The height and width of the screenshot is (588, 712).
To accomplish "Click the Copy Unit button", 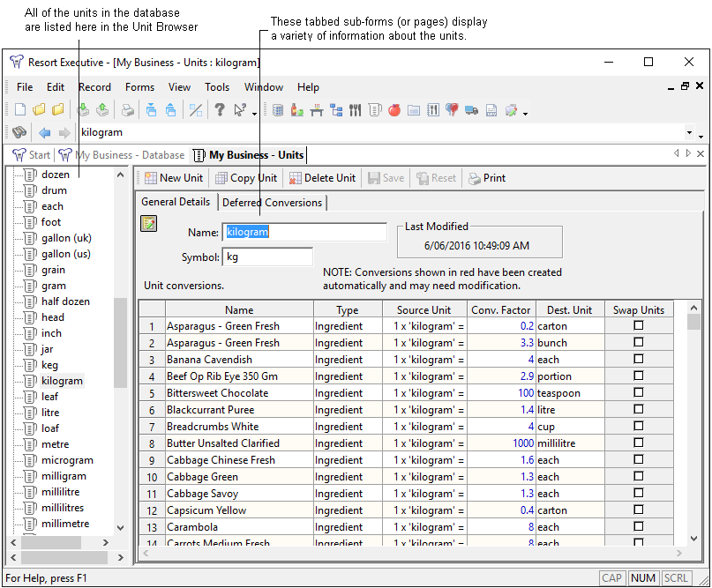I will (246, 178).
